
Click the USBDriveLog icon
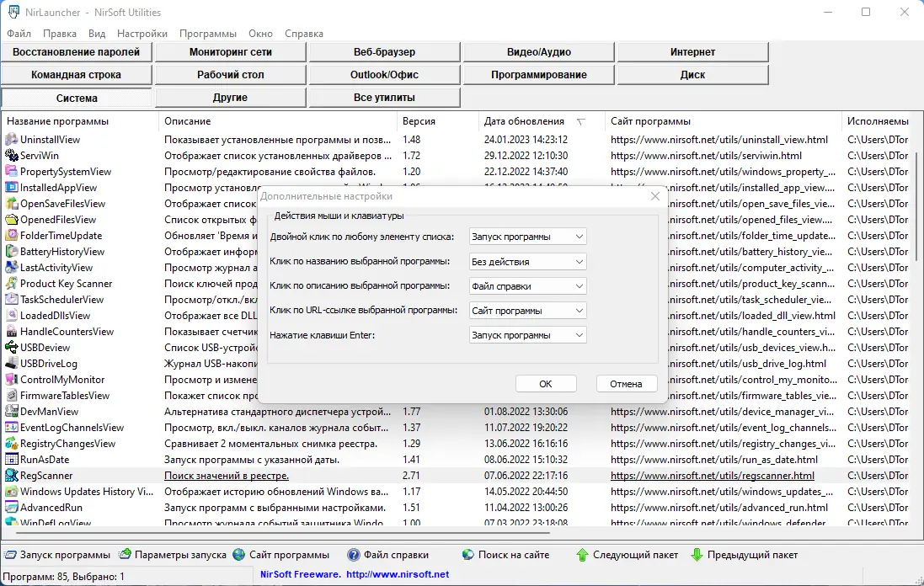11,364
